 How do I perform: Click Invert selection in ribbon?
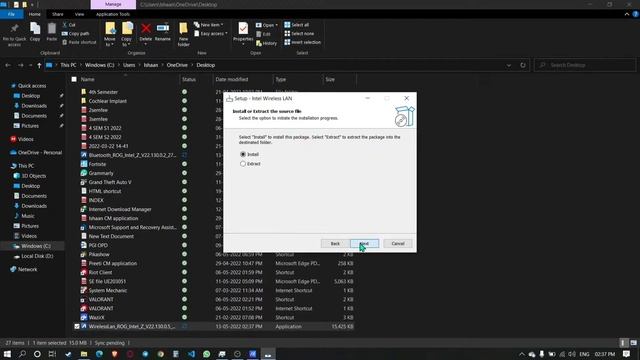302,42
